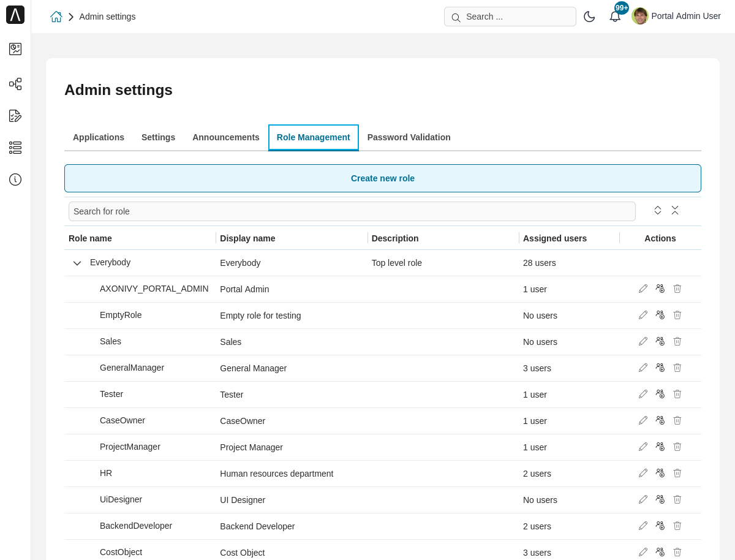
Task: Edit the ProjectManager role
Action: point(643,447)
